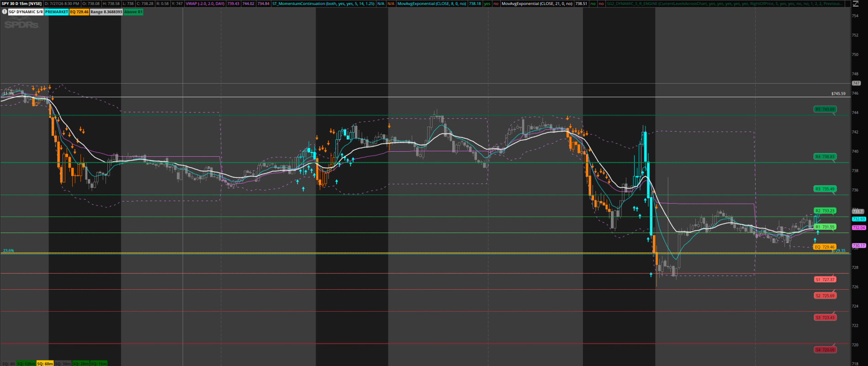Click the SQ: 15m squeeze label
This screenshot has height=366, width=868.
tap(99, 364)
